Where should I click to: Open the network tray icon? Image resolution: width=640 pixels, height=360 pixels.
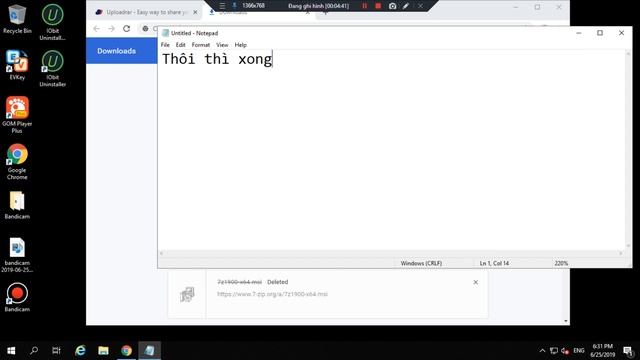(x=553, y=351)
